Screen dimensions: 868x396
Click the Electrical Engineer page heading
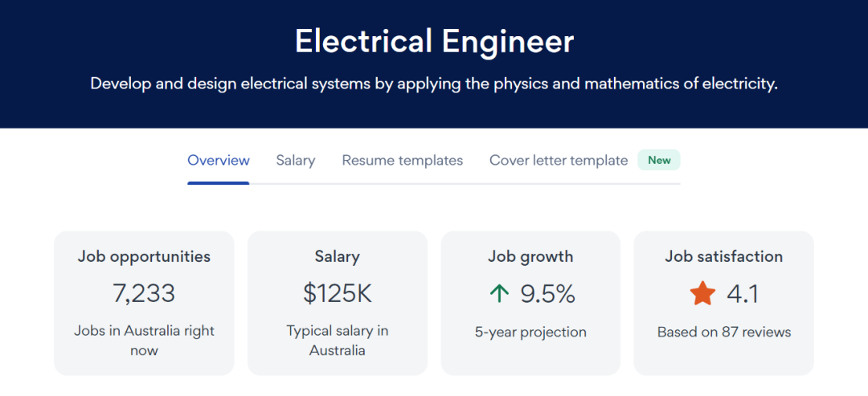tap(434, 42)
